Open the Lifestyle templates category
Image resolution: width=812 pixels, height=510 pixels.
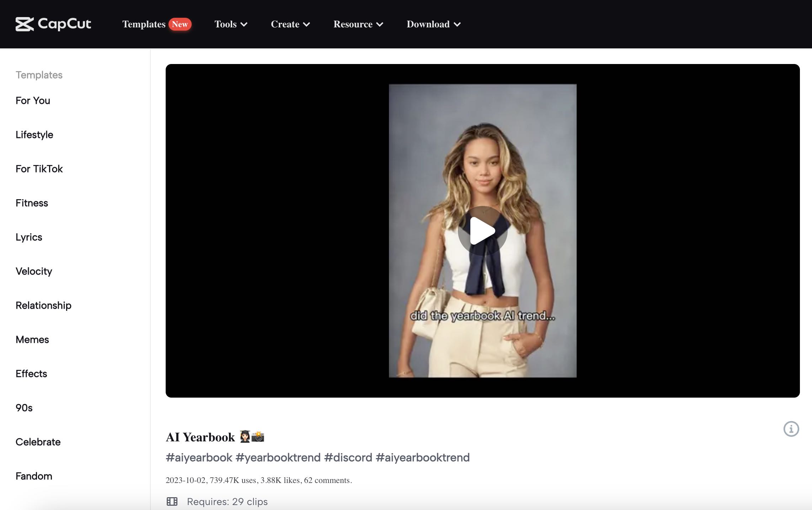(x=34, y=135)
